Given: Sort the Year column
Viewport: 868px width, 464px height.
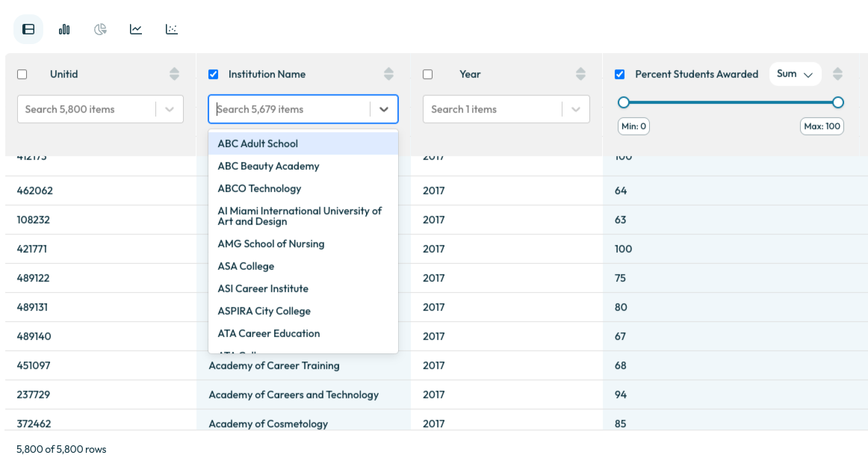Looking at the screenshot, I should (580, 74).
